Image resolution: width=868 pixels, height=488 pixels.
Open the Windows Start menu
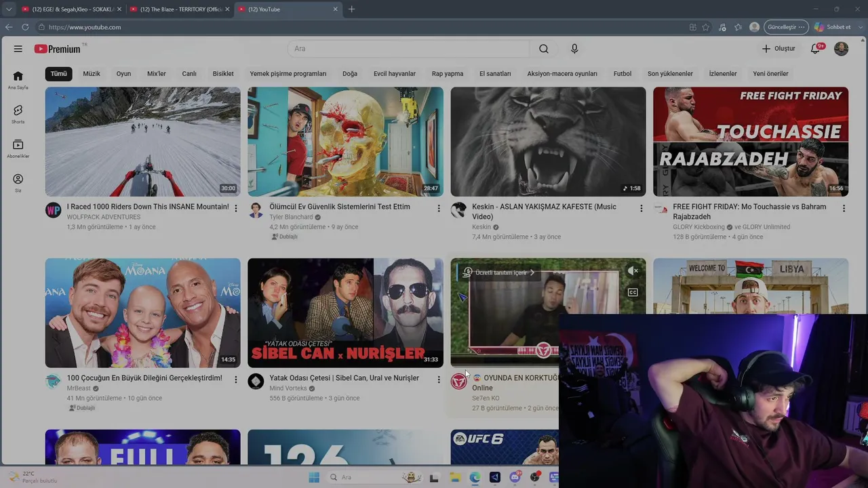tap(314, 477)
